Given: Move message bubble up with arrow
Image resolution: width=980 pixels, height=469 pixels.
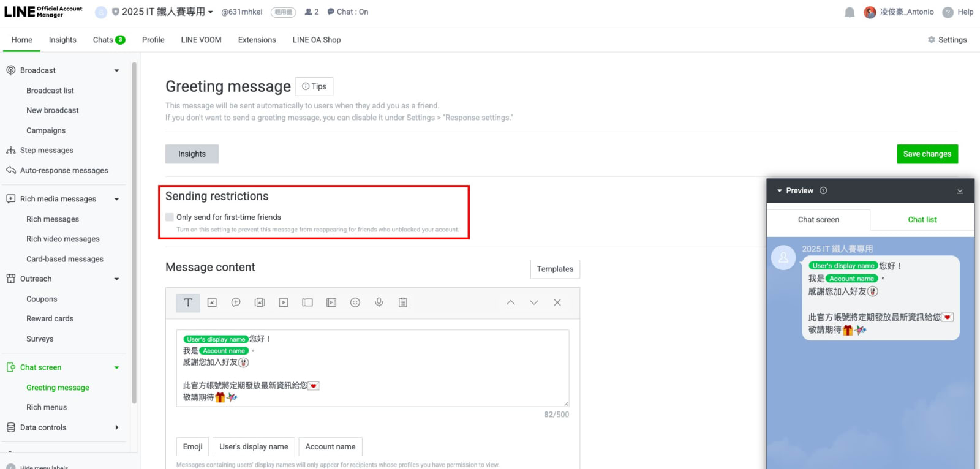Looking at the screenshot, I should coord(510,302).
